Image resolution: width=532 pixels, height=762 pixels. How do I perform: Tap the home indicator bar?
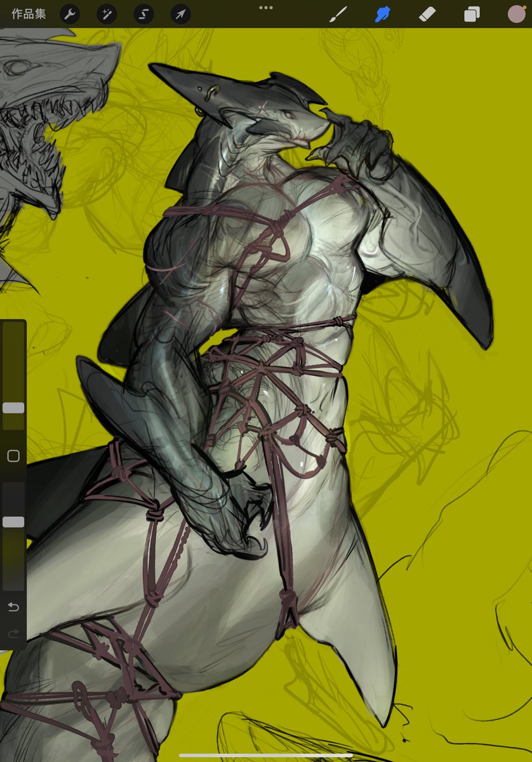[x=266, y=755]
